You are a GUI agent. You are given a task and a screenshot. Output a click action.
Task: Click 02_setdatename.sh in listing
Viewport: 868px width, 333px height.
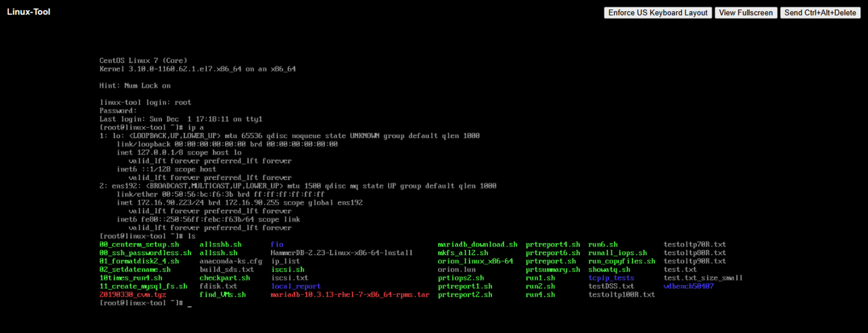[135, 269]
